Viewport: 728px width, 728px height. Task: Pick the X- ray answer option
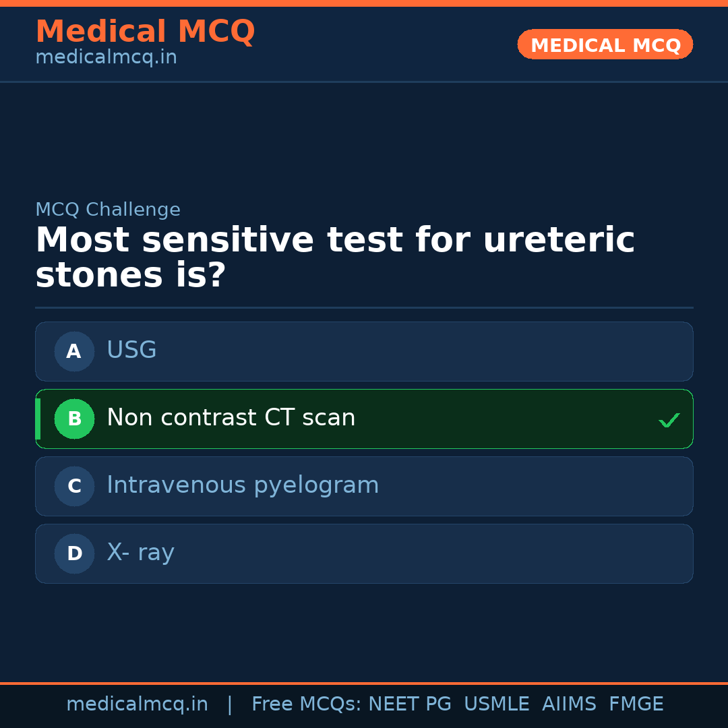click(140, 553)
